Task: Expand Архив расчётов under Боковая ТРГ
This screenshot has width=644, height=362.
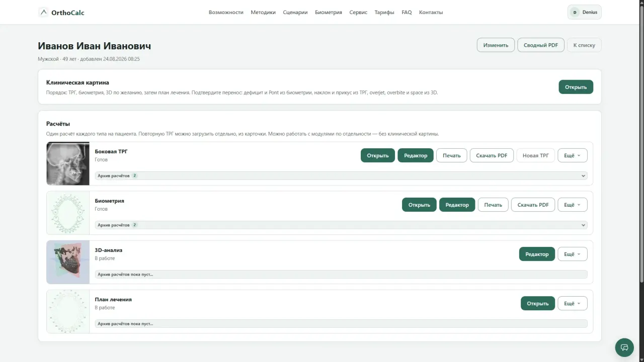Action: click(x=341, y=176)
